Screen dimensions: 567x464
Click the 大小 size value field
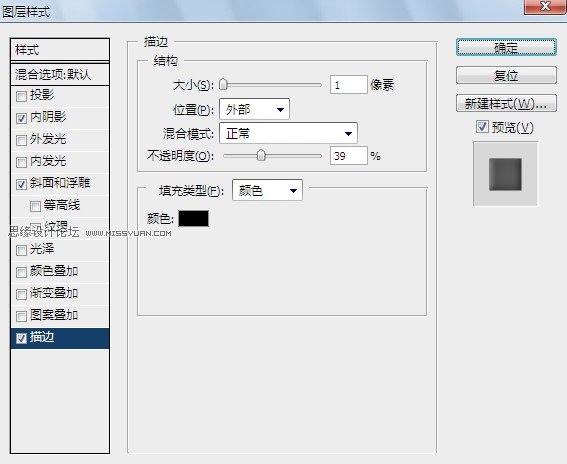[x=349, y=85]
